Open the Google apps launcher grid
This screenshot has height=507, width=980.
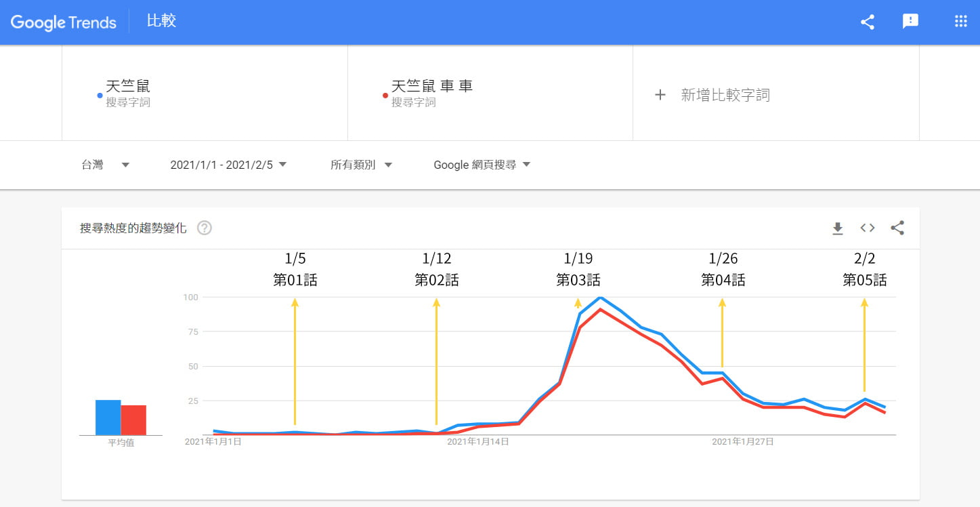pos(960,21)
